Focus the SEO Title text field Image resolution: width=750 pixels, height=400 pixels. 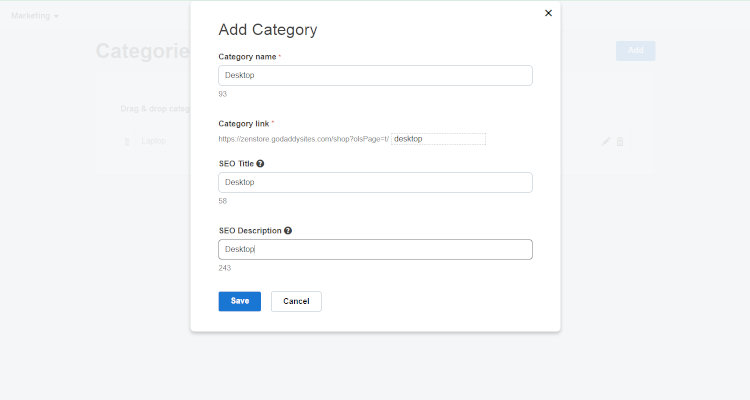pyautogui.click(x=375, y=182)
